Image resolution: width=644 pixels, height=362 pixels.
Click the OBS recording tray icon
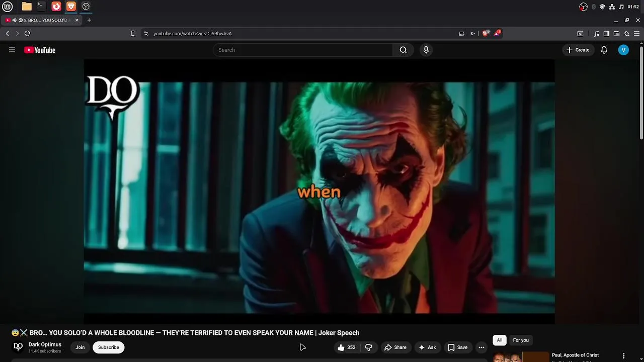point(583,7)
